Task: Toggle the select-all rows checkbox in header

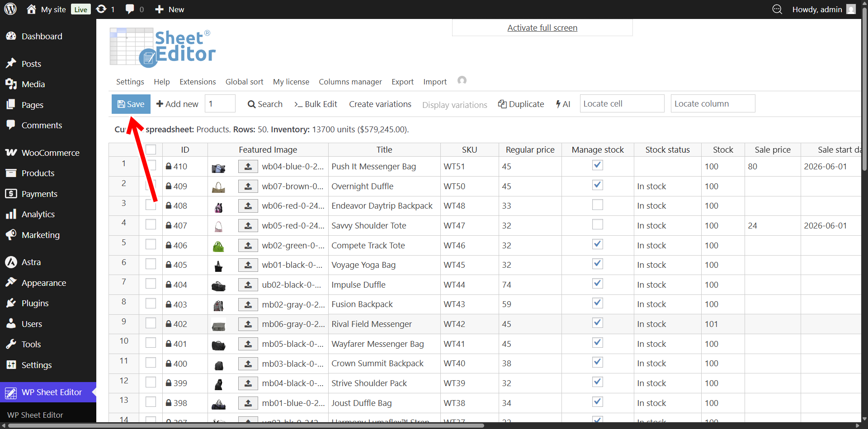Action: click(x=151, y=149)
